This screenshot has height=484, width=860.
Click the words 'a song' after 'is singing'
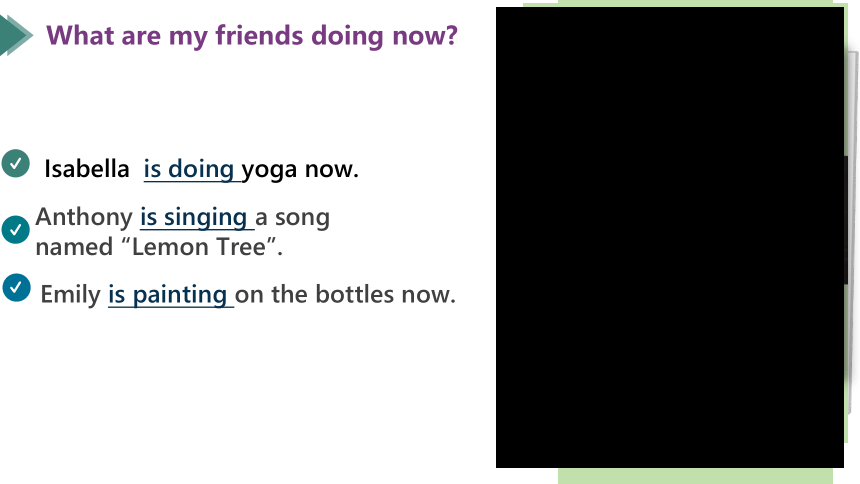292,217
